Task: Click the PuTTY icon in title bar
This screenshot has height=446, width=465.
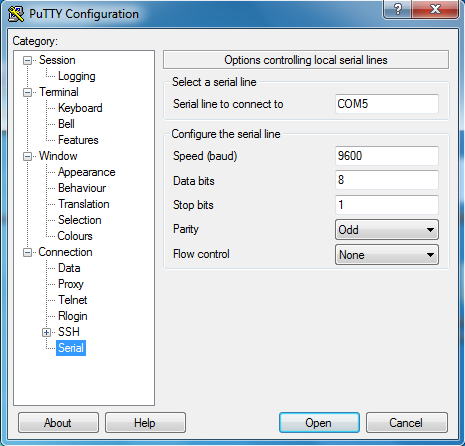Action: pos(16,14)
